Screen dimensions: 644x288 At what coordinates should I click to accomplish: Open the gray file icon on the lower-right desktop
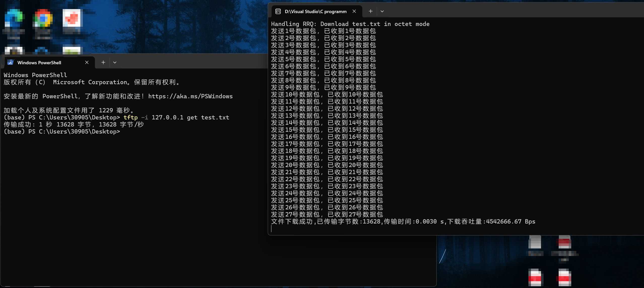[x=535, y=242]
